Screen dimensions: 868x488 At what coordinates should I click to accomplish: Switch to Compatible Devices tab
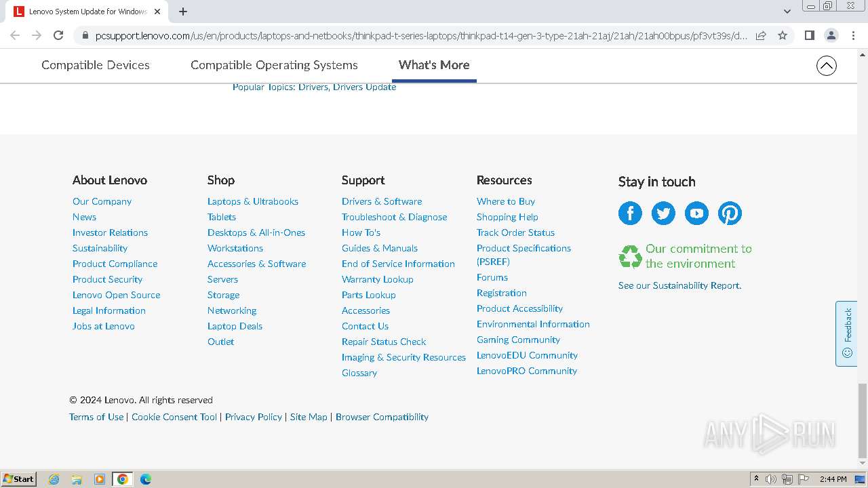point(96,65)
